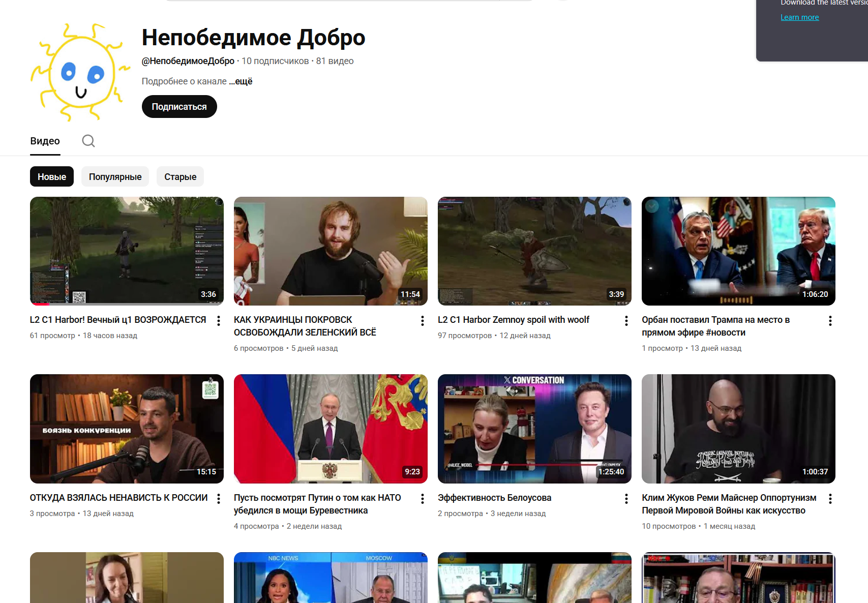Open options menu for Эффективность Белоусова video
Viewport: 868px width, 603px height.
(626, 499)
